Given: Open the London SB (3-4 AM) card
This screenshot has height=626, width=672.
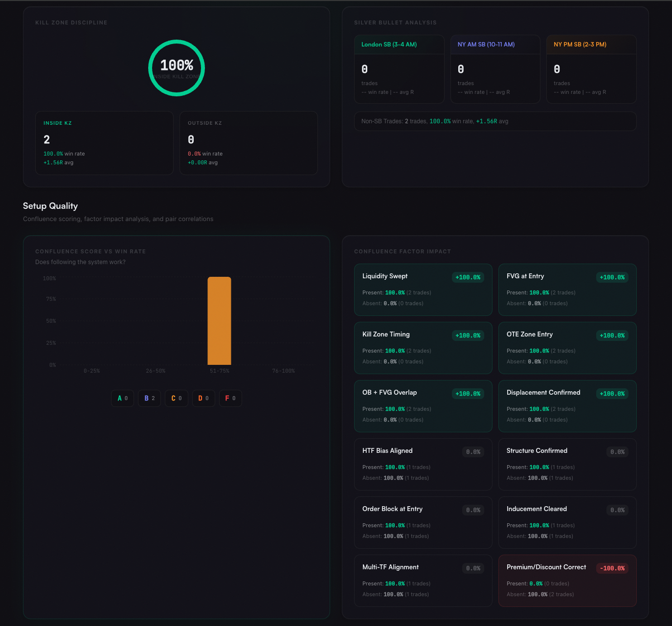Looking at the screenshot, I should click(399, 69).
